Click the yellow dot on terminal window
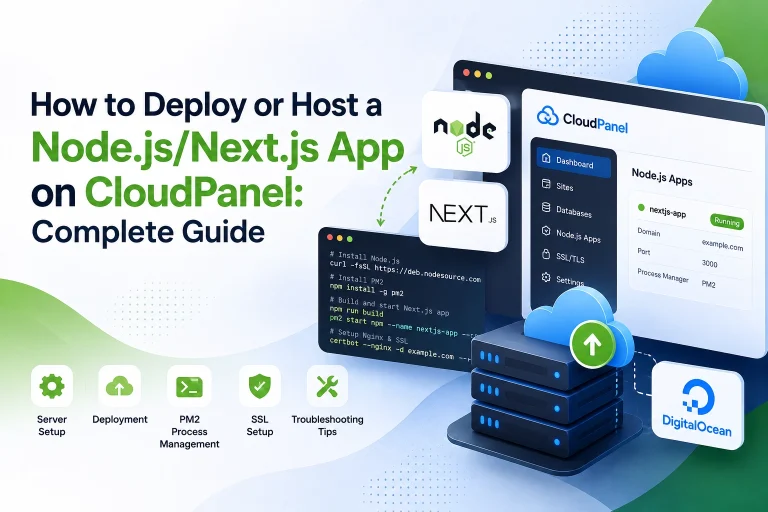Image resolution: width=768 pixels, height=512 pixels. pyautogui.click(x=340, y=238)
